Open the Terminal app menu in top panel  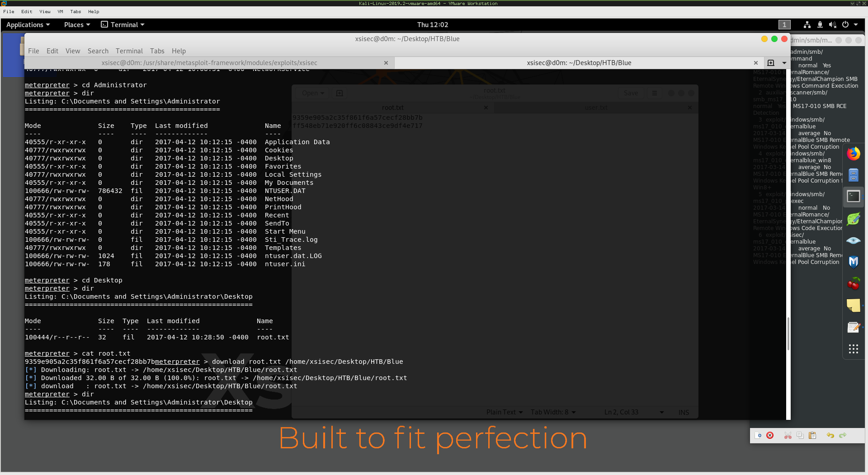[x=123, y=25]
